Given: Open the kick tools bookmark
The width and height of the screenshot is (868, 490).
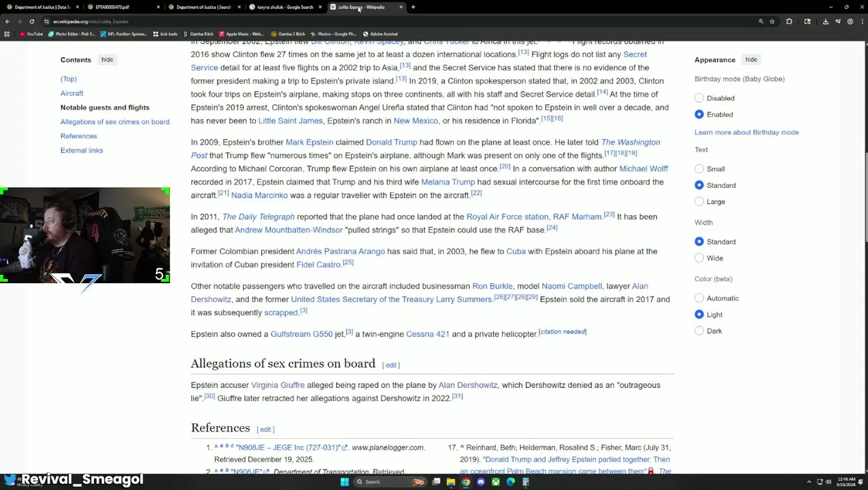Looking at the screenshot, I should (x=165, y=33).
